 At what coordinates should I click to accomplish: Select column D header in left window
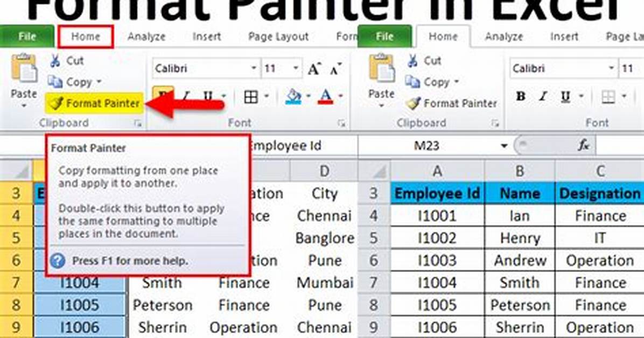324,171
